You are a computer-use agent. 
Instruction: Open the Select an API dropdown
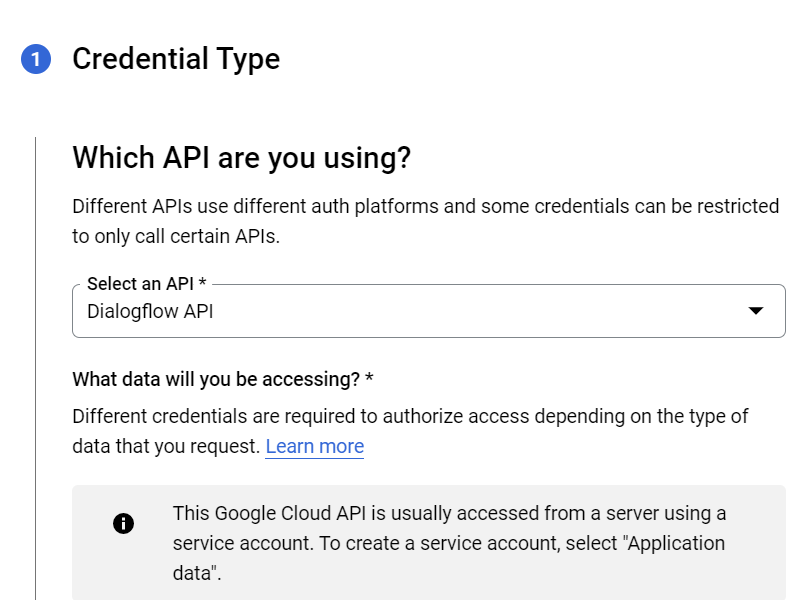(428, 311)
